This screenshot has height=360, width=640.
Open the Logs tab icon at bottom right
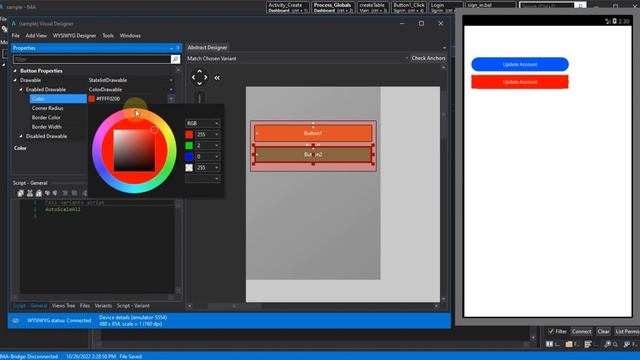click(x=550, y=344)
